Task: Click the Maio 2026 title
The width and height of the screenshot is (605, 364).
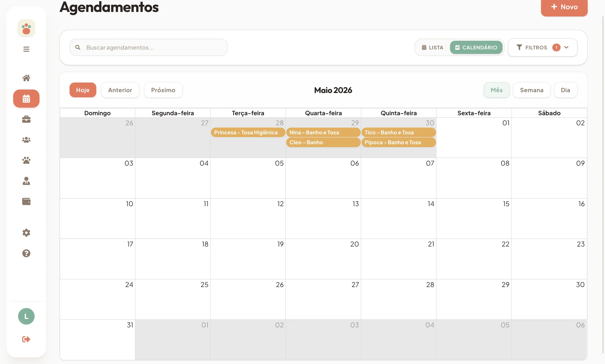Action: click(333, 90)
